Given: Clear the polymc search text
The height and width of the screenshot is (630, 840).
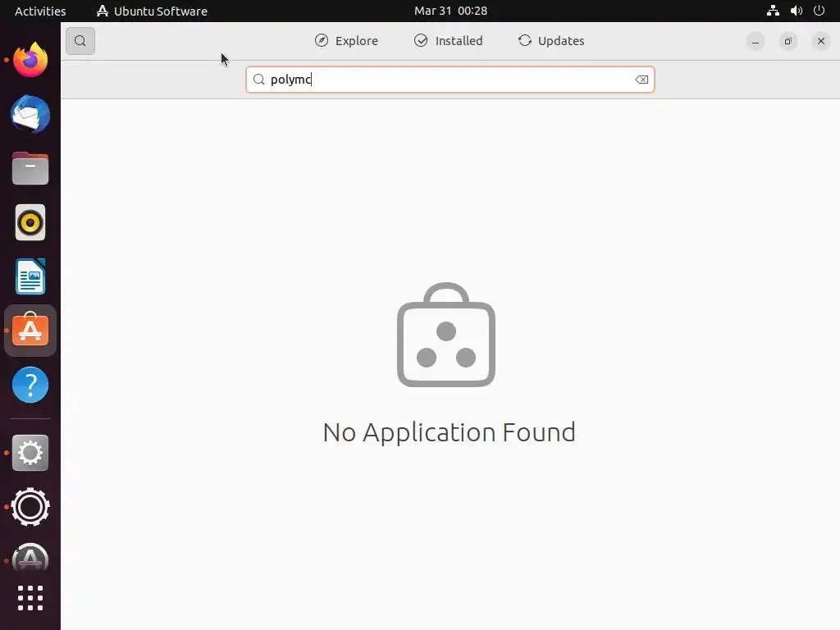Looking at the screenshot, I should click(x=641, y=80).
